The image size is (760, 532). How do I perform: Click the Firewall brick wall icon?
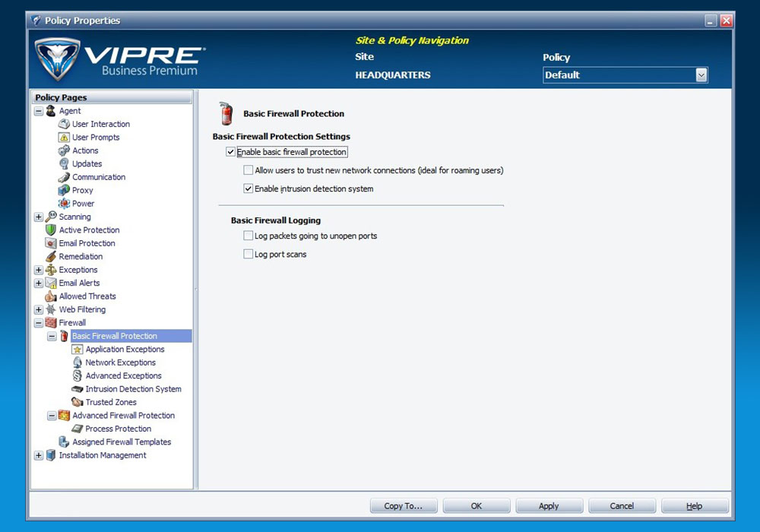[x=51, y=323]
